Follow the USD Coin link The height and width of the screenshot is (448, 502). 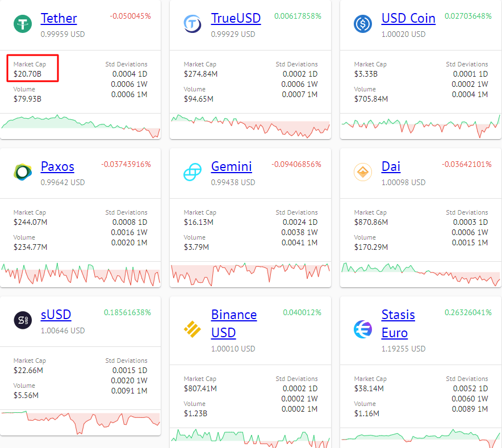coord(408,18)
